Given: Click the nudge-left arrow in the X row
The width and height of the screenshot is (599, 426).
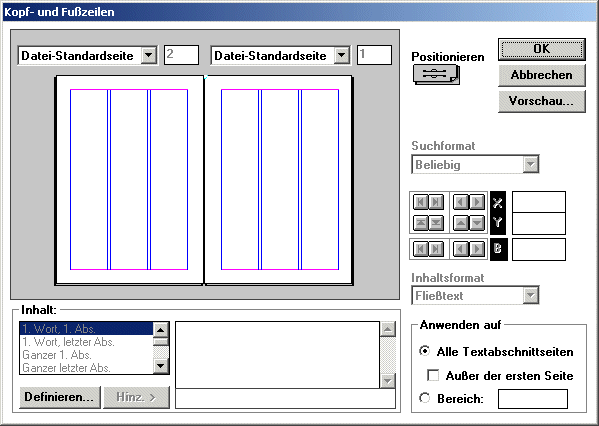Looking at the screenshot, I should click(461, 202).
